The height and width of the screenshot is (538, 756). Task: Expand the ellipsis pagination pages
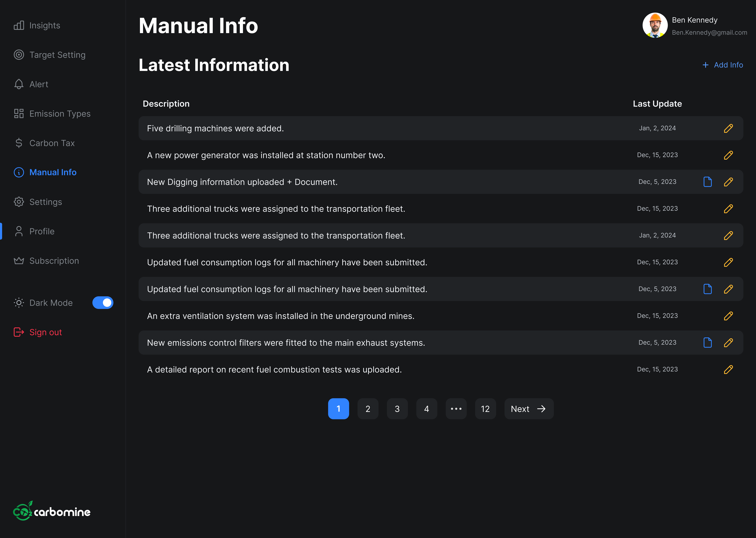pyautogui.click(x=456, y=409)
